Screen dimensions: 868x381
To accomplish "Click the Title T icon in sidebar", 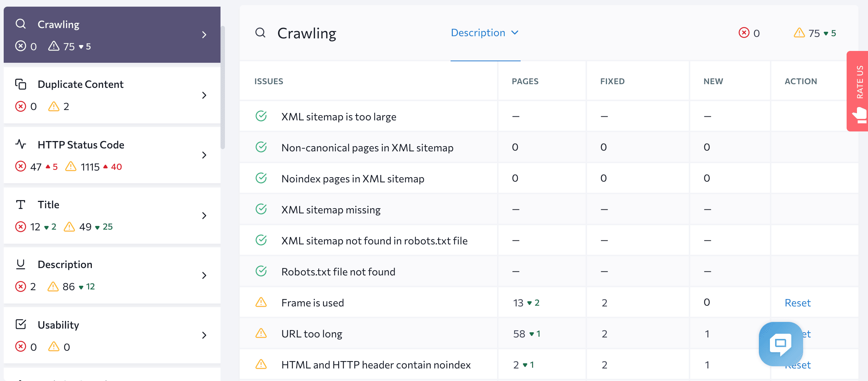I will pyautogui.click(x=21, y=205).
